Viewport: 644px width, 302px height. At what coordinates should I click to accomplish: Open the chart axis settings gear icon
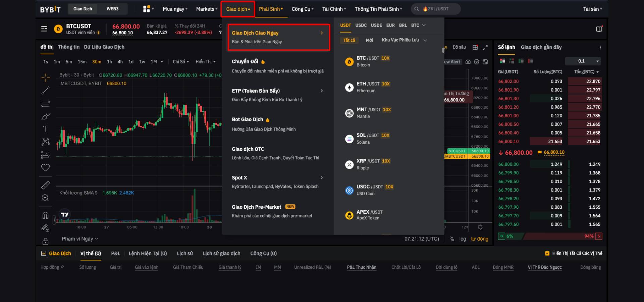point(480,227)
